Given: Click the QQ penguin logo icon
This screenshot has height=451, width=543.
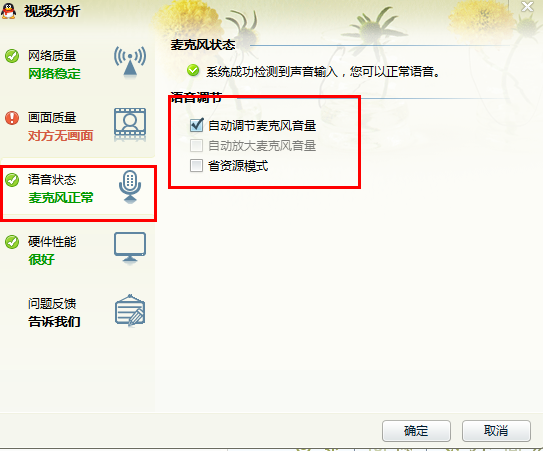Looking at the screenshot, I should pyautogui.click(x=8, y=10).
